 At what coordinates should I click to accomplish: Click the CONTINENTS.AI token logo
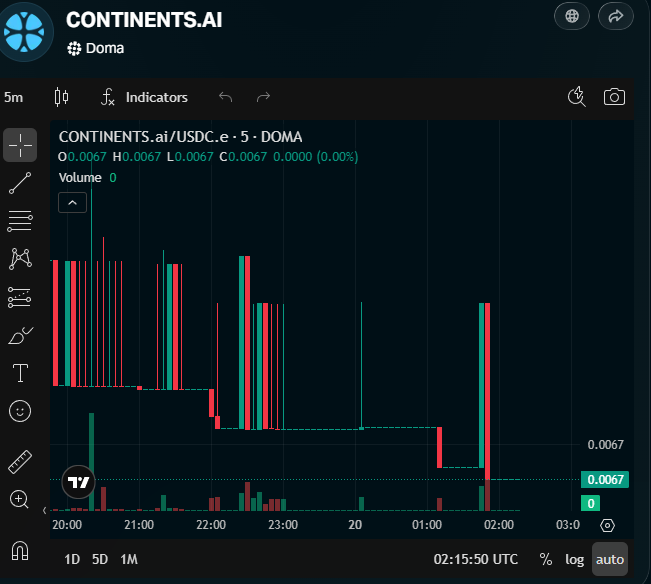24,32
